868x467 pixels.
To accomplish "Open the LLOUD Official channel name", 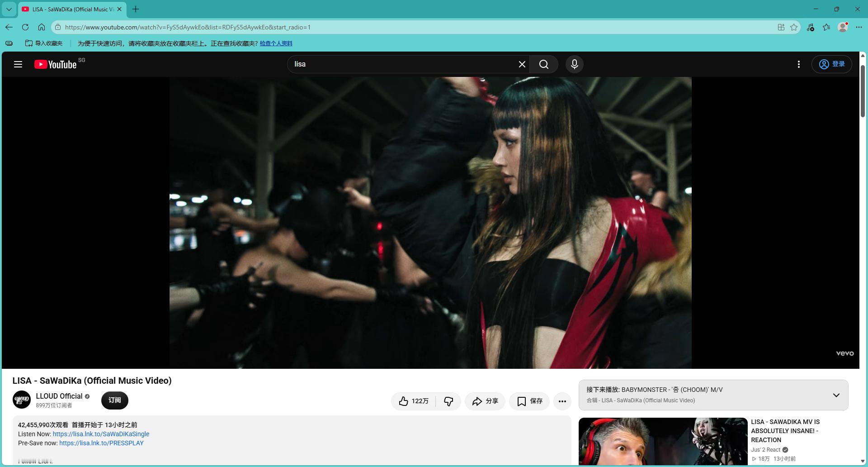I will tap(59, 396).
